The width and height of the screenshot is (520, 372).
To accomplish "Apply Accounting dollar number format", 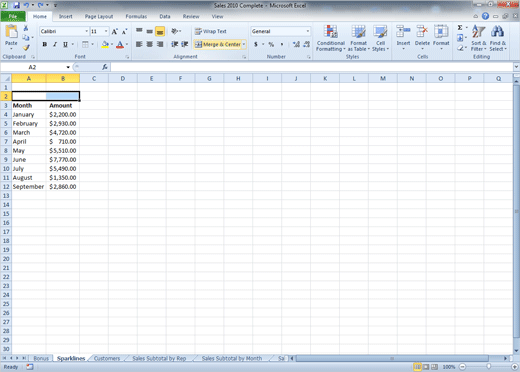I will coord(256,44).
